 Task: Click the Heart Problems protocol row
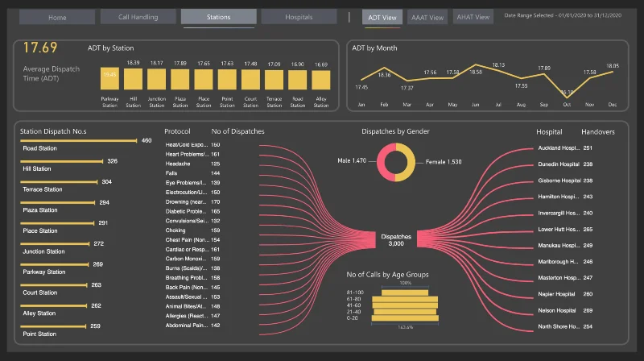[192, 154]
